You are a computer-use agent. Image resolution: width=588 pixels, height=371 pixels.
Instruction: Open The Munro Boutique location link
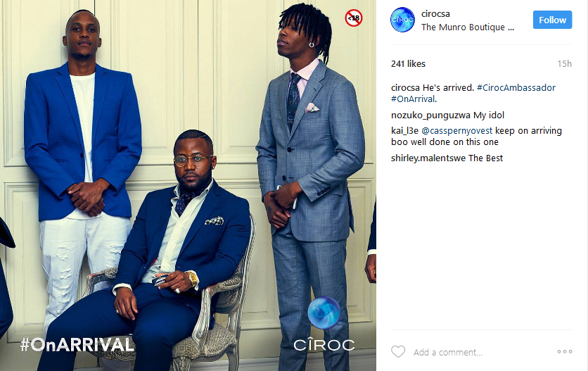pyautogui.click(x=467, y=27)
